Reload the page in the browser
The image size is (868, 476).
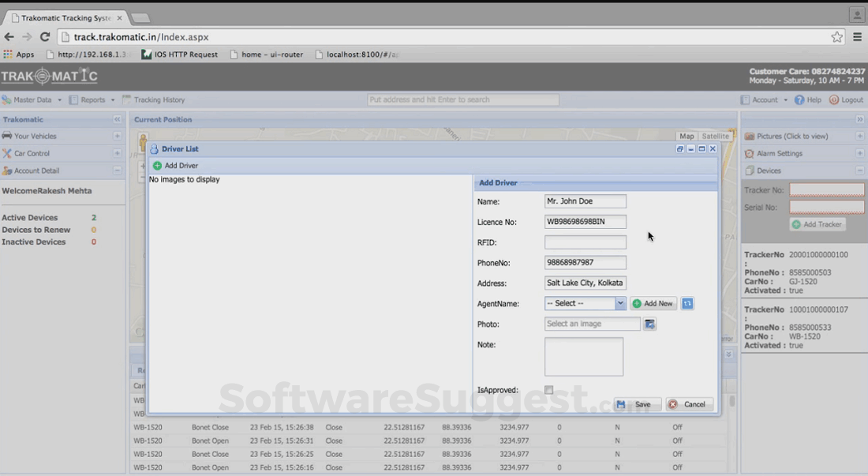[45, 37]
